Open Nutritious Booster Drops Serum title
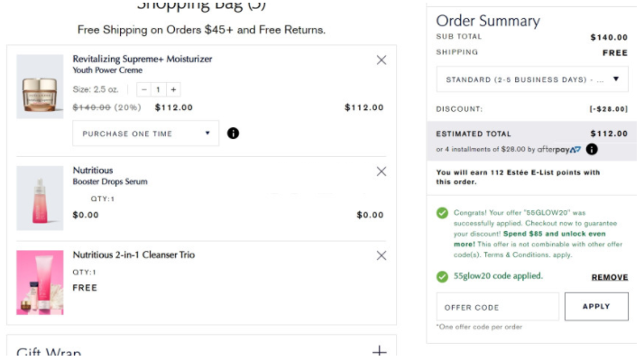Viewport: 644px width, 361px height. (110, 176)
